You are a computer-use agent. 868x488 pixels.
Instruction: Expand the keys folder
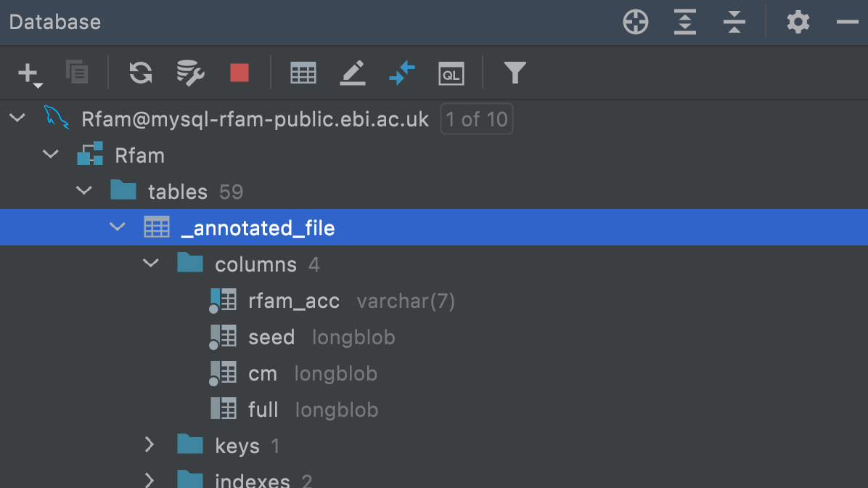[x=150, y=444]
